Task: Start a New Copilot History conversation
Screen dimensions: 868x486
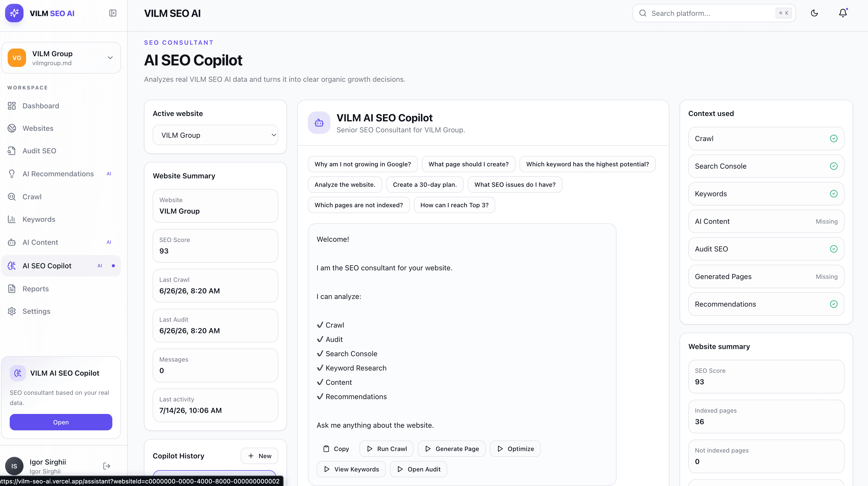Action: tap(259, 456)
